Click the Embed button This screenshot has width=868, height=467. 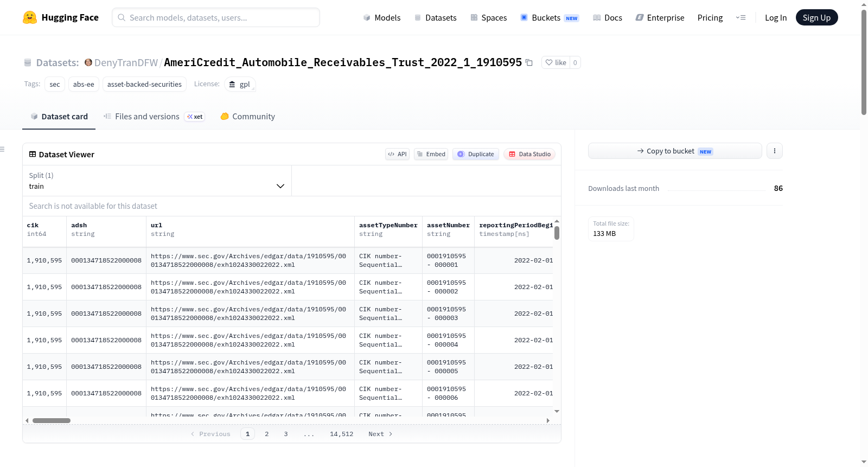tap(431, 154)
